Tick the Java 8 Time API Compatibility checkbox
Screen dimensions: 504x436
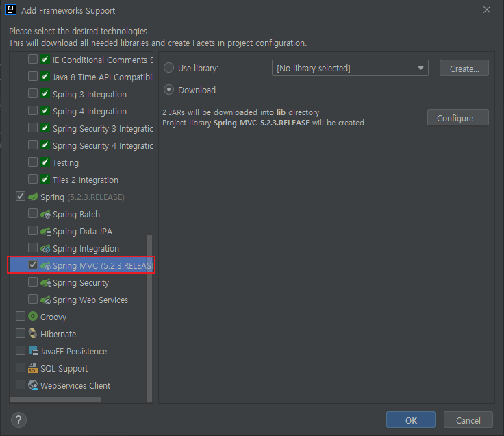(x=33, y=76)
